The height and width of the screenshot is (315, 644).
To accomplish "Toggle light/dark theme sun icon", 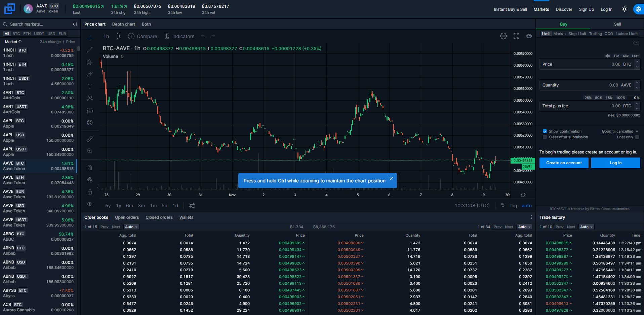I will point(625,9).
